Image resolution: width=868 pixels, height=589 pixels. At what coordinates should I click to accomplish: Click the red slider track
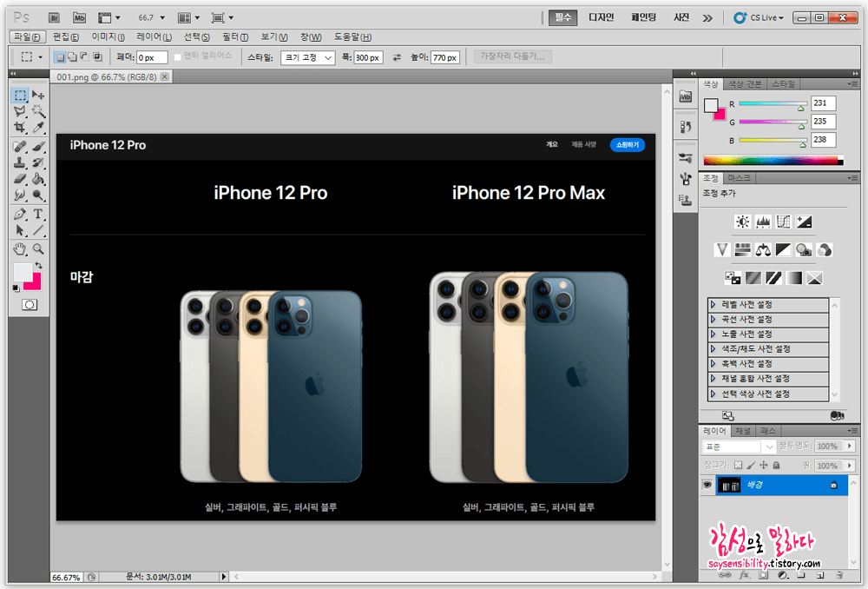coord(773,103)
